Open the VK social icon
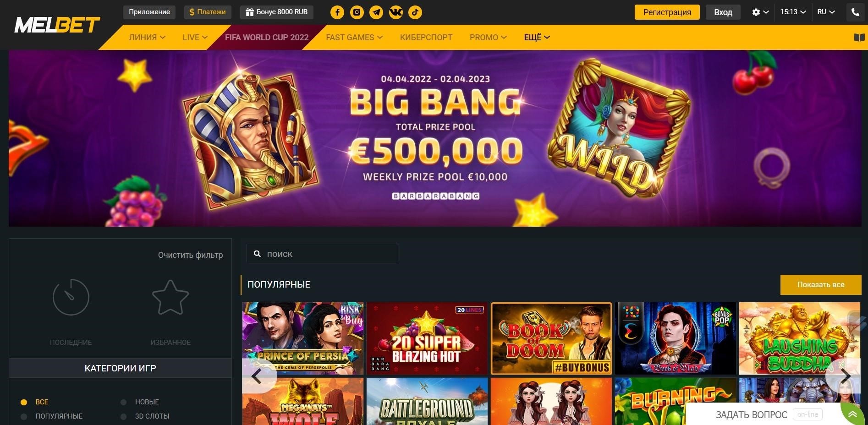The height and width of the screenshot is (425, 868). click(x=396, y=12)
